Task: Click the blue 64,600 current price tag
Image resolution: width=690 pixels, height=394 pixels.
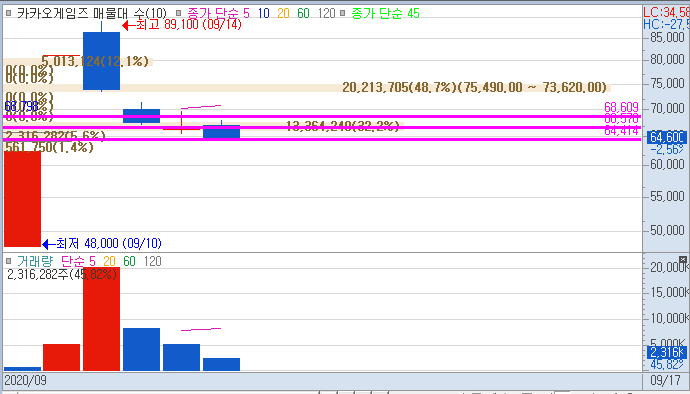Action: 666,137
